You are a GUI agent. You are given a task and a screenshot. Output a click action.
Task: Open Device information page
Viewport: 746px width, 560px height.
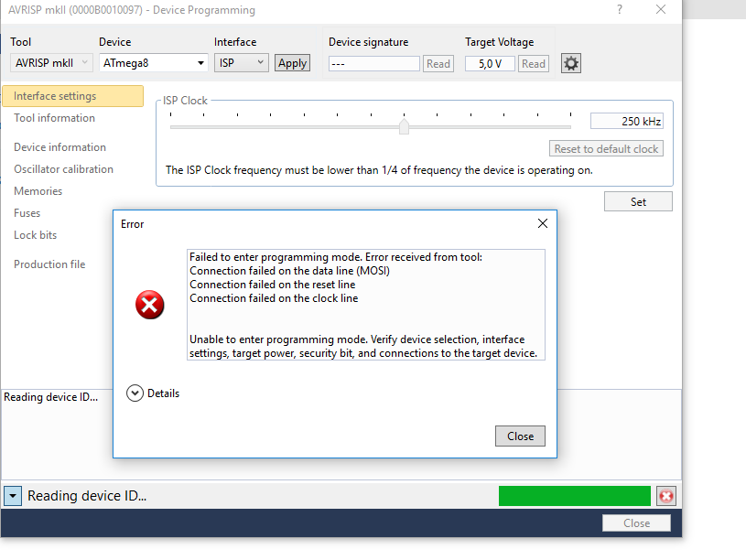point(59,147)
